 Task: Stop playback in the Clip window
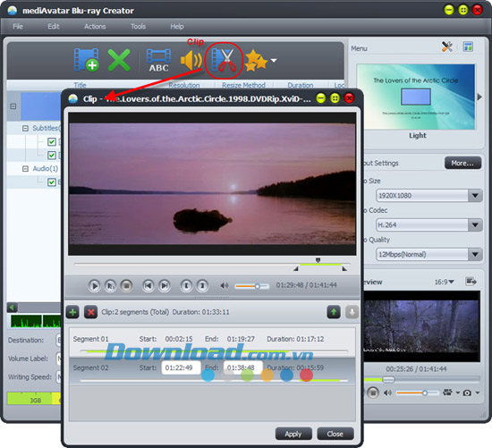(x=126, y=285)
